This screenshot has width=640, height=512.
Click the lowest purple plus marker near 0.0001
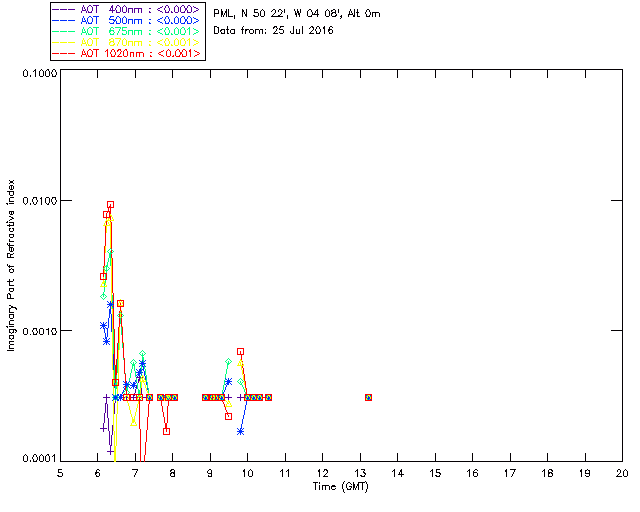110,452
